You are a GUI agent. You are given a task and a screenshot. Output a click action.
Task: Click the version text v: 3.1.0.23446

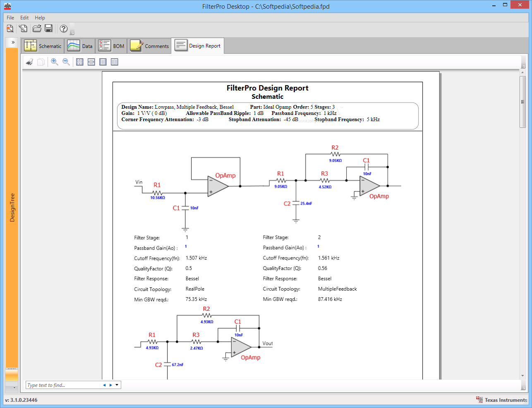point(21,400)
